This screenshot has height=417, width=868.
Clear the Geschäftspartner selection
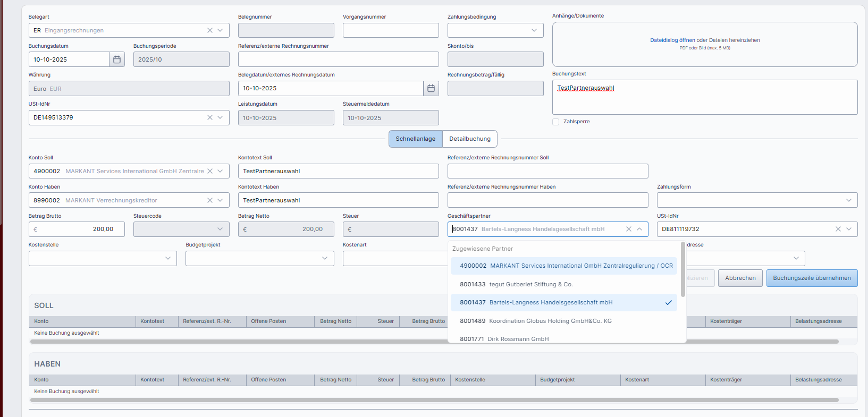coord(628,229)
